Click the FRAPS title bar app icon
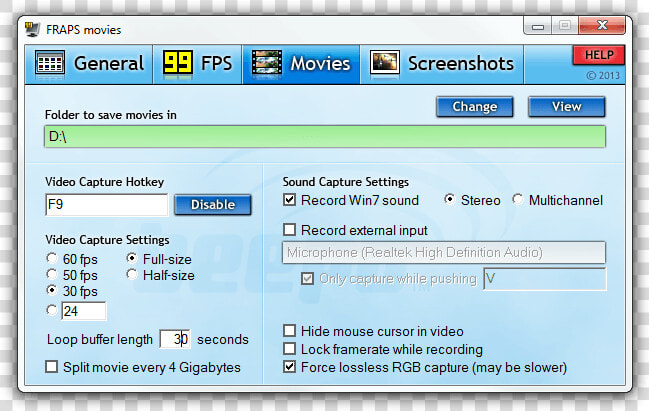This screenshot has height=411, width=649. [x=32, y=29]
